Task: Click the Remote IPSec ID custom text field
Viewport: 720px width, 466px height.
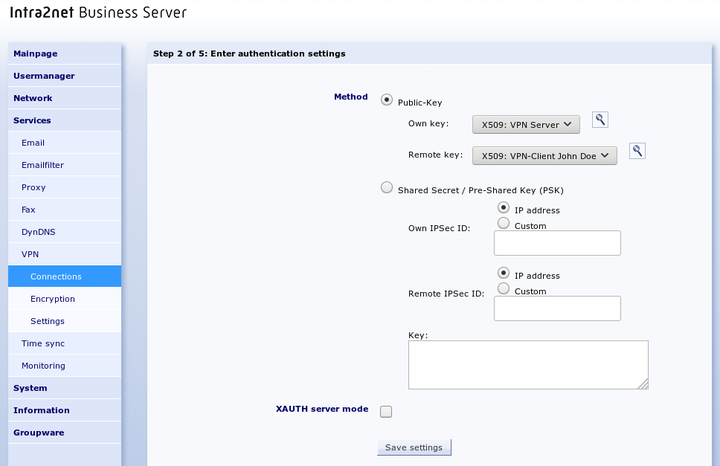Action: pos(557,308)
